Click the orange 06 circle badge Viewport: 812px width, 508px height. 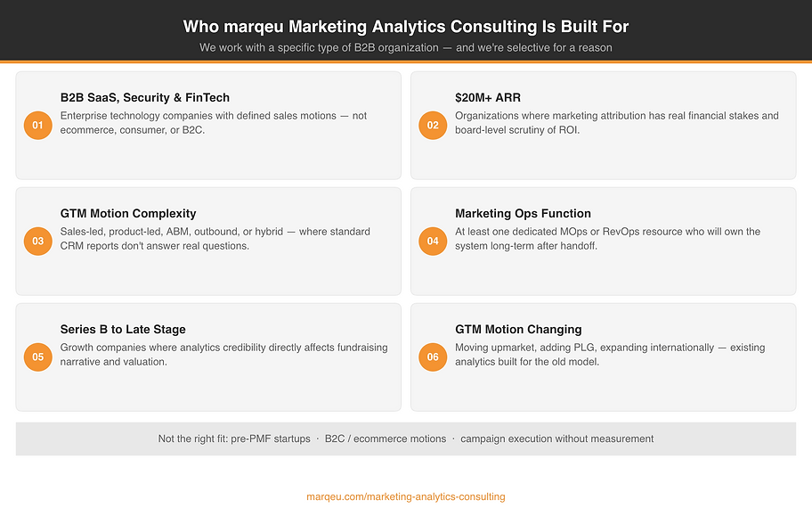(x=433, y=356)
